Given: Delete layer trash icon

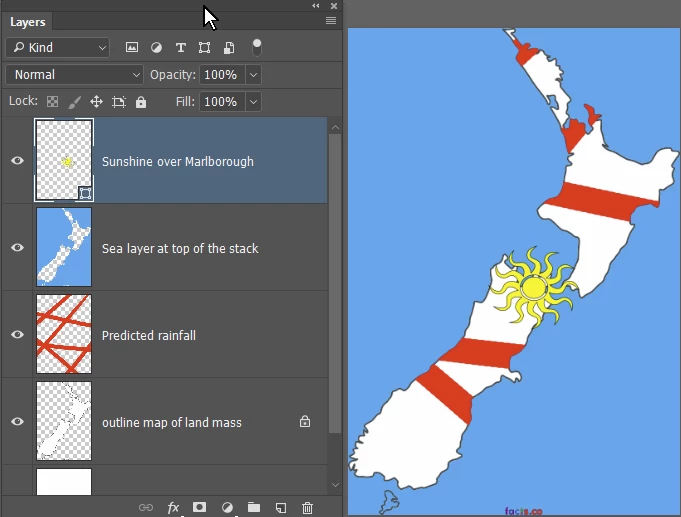Looking at the screenshot, I should coord(307,507).
